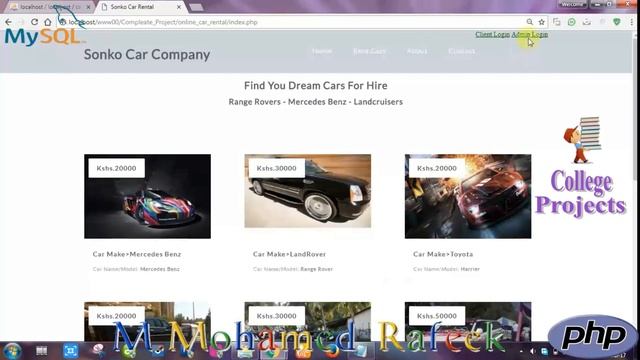This screenshot has height=360, width=640.
Task: Click the browser forward arrow
Action: tap(21, 22)
